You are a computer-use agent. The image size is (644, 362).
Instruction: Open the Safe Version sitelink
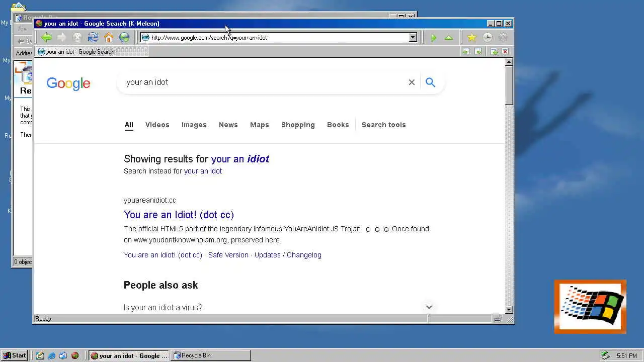coord(228,255)
